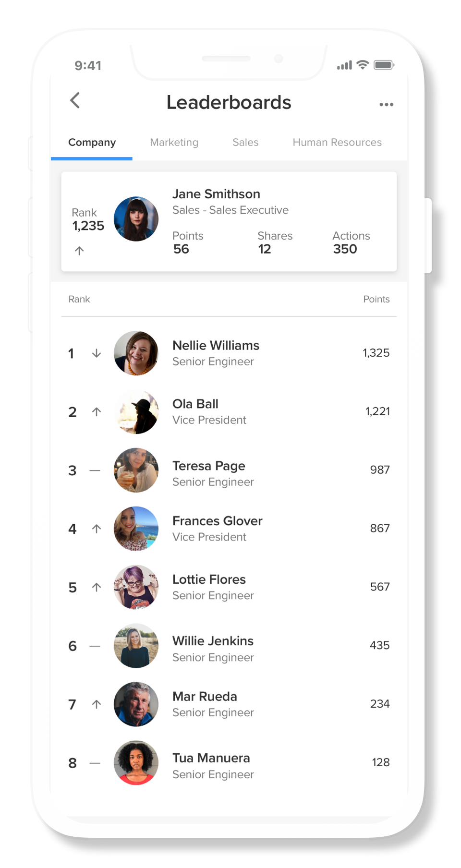Click the battery icon in status bar
Image resolution: width=461 pixels, height=868 pixels.
[384, 65]
